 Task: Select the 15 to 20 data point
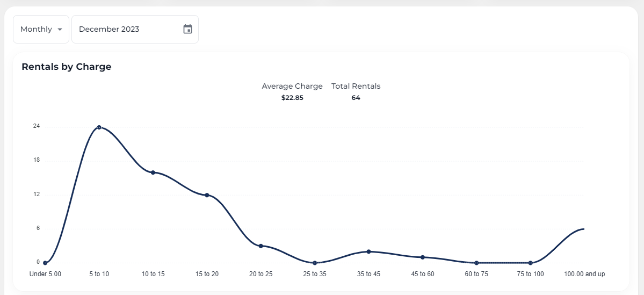[207, 195]
